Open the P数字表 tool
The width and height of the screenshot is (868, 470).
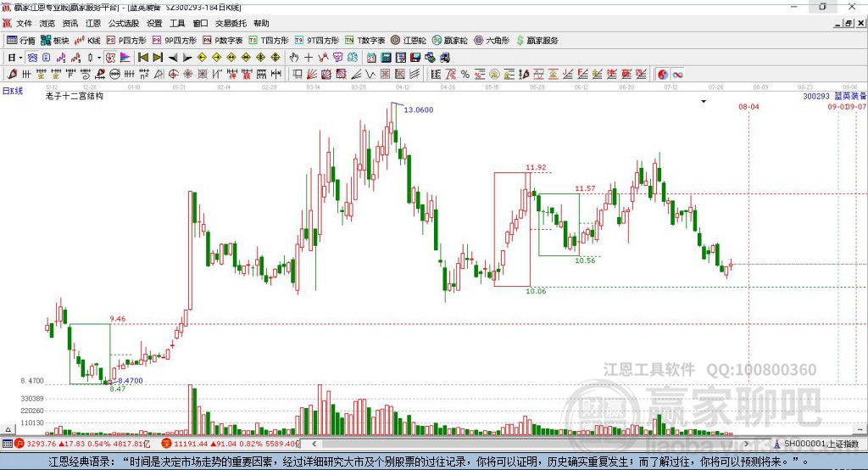(223, 41)
